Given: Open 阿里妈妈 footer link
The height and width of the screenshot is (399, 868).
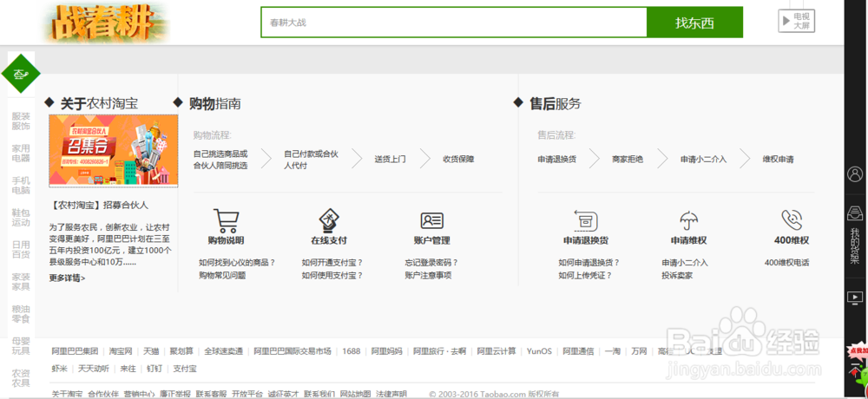Looking at the screenshot, I should coord(386,351).
